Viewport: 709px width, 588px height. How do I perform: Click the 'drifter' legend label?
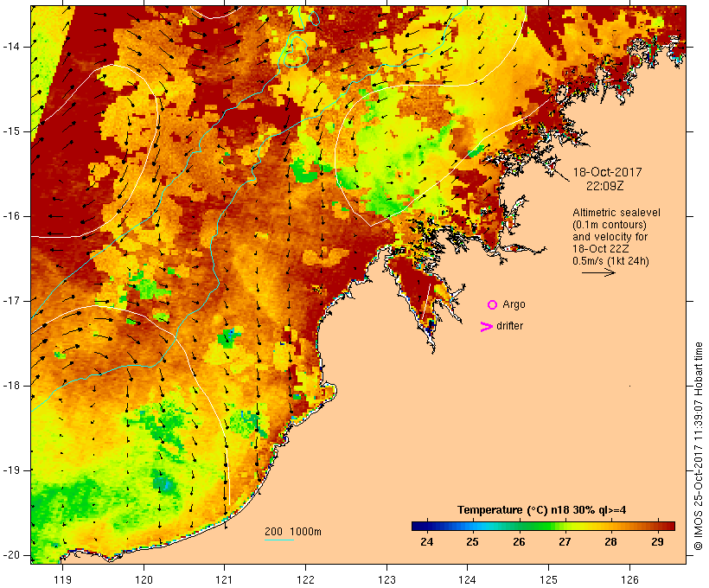pyautogui.click(x=509, y=326)
